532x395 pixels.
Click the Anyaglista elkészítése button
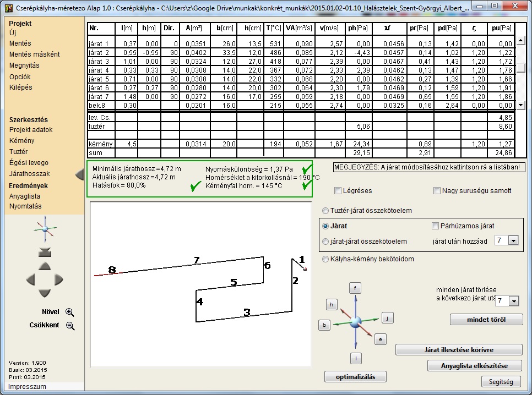(474, 366)
